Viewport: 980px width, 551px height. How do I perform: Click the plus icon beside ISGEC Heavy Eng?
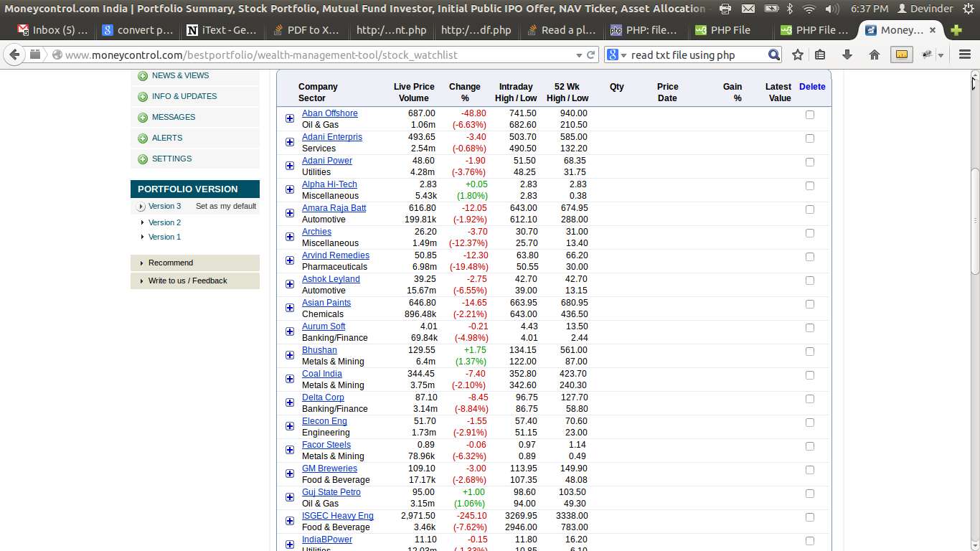click(290, 521)
